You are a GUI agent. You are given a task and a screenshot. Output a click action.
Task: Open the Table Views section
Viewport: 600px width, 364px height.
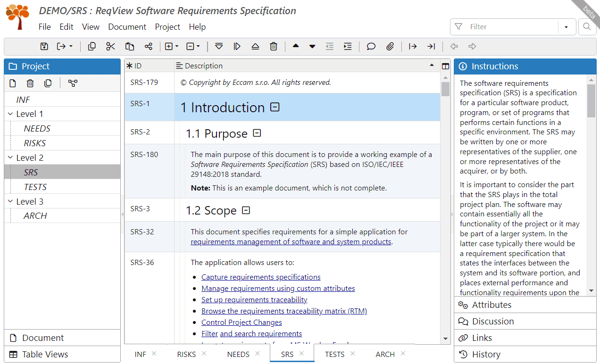click(x=62, y=355)
